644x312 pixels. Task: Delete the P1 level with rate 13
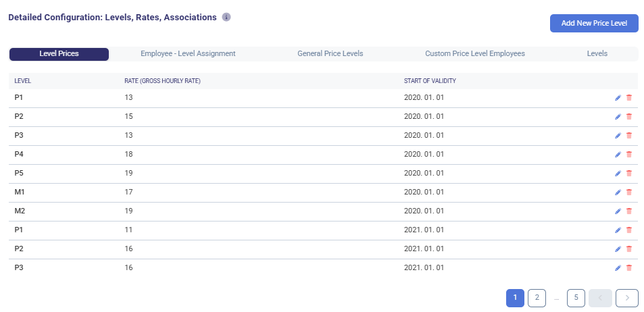tap(629, 98)
